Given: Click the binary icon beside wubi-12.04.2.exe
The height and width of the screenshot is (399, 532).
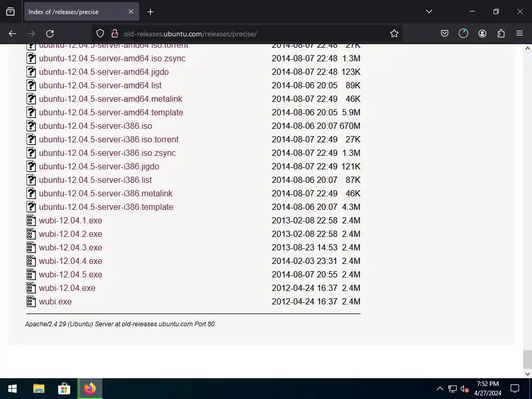Looking at the screenshot, I should coord(31,234).
